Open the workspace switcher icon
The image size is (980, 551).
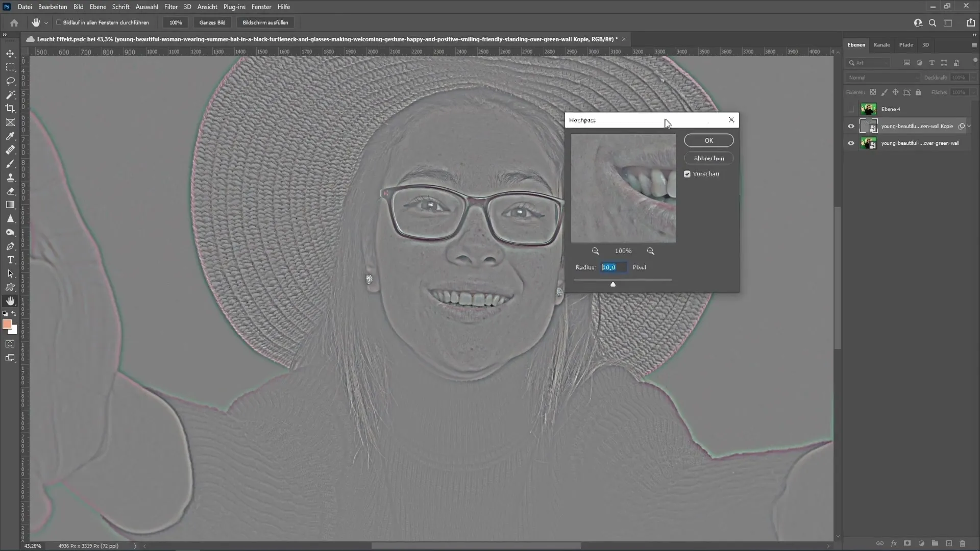(x=948, y=22)
